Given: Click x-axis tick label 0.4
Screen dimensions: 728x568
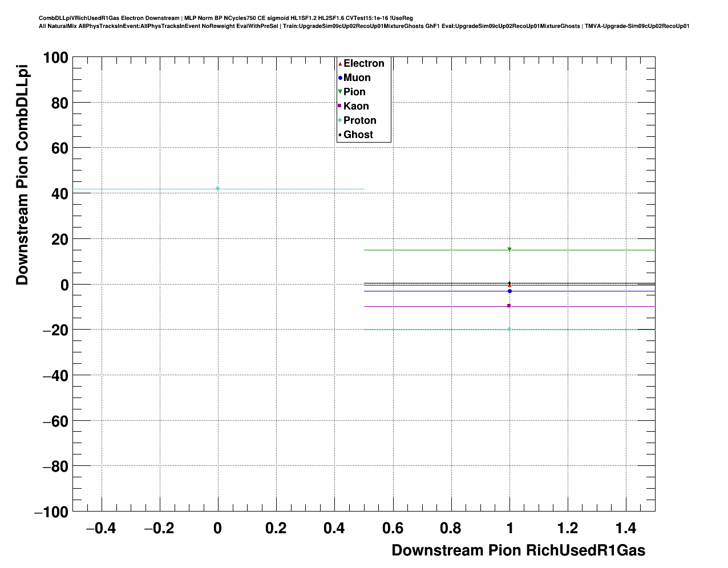Looking at the screenshot, I should [x=334, y=529].
